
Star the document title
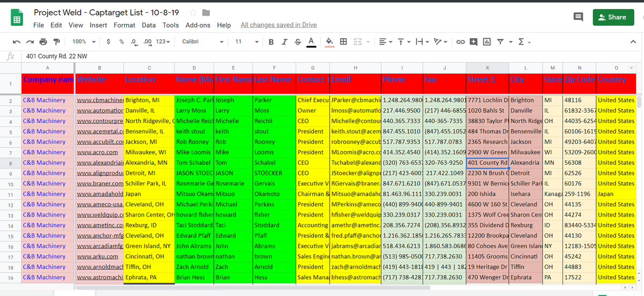tap(193, 12)
